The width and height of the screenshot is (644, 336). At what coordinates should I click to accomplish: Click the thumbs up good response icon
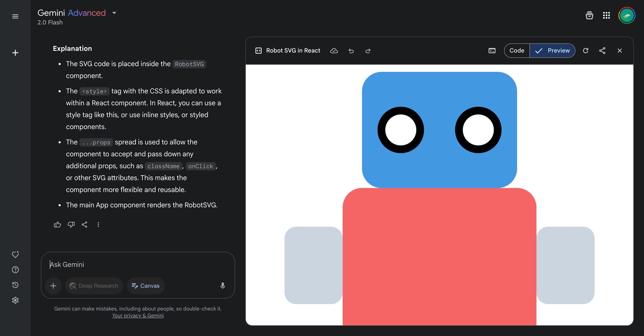point(57,225)
